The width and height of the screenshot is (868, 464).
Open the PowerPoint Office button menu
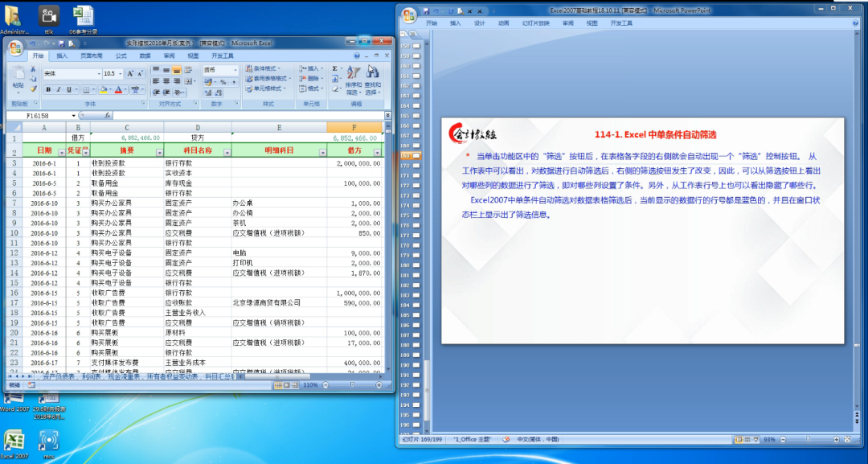point(408,15)
